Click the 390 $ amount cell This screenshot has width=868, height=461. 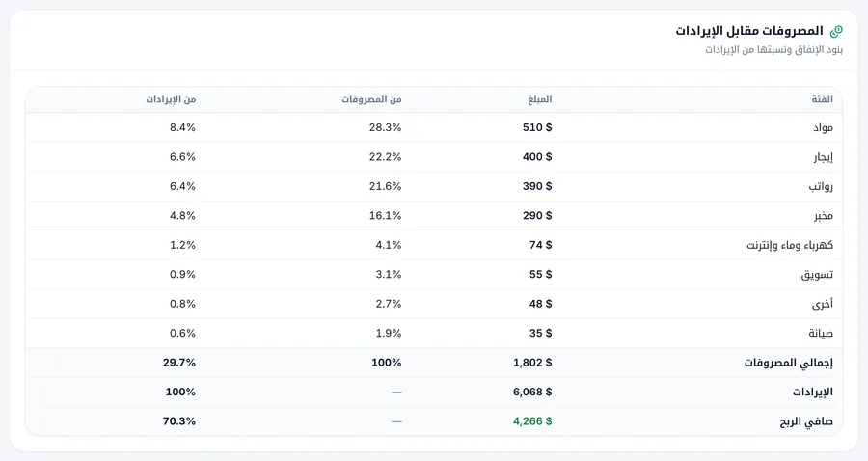[x=537, y=186]
